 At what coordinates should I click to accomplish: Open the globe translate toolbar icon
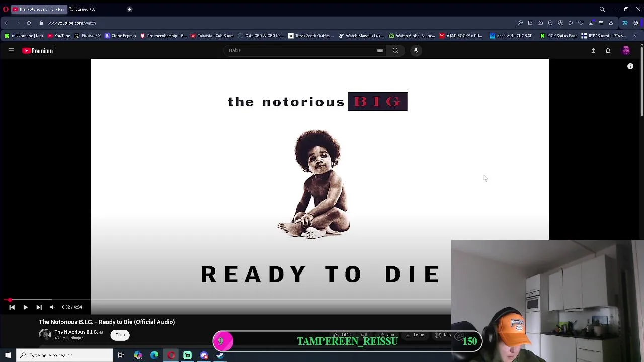coord(560,23)
